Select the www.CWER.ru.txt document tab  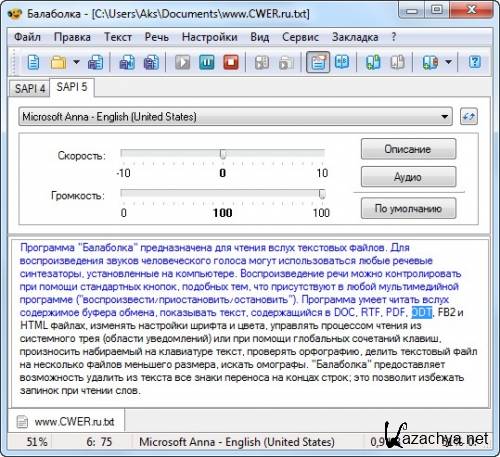coord(66,422)
